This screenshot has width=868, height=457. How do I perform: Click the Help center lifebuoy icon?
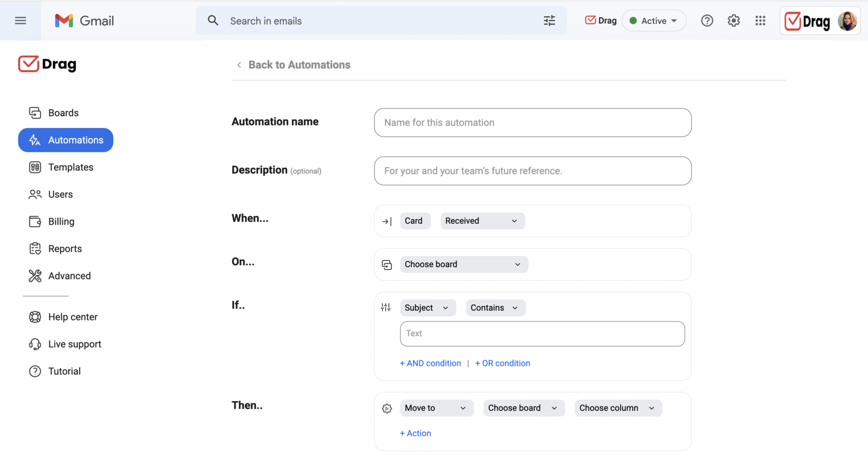35,317
